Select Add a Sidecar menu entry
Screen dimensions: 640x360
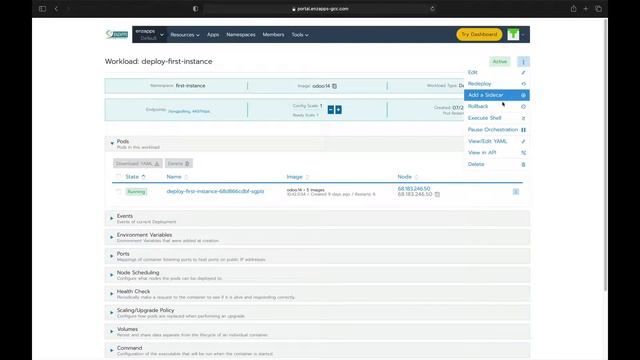(497, 95)
